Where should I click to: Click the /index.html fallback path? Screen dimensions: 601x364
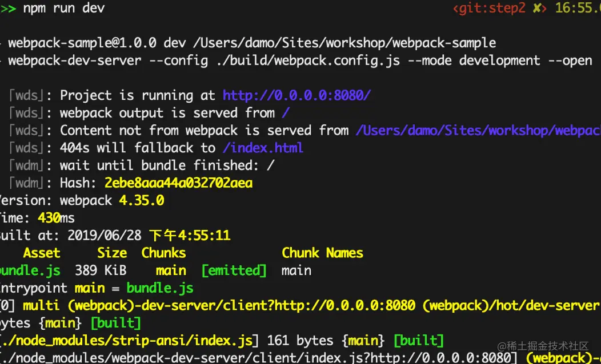[x=263, y=148]
